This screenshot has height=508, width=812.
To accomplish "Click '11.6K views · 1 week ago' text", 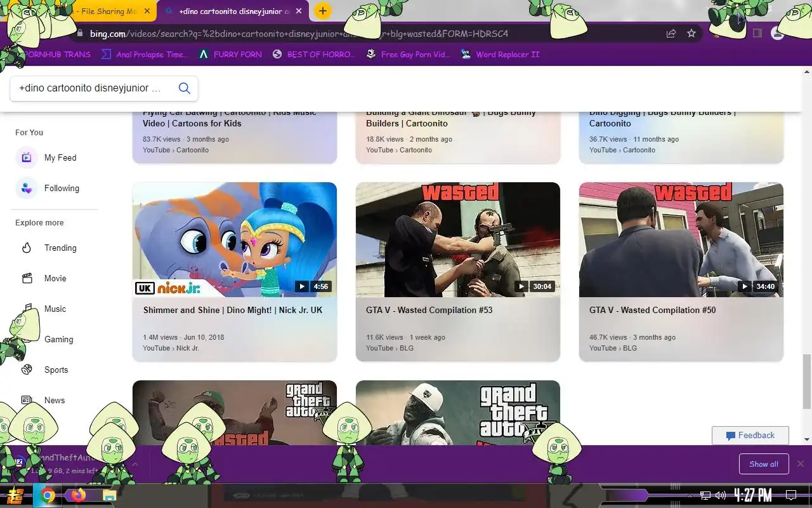I will tap(405, 337).
